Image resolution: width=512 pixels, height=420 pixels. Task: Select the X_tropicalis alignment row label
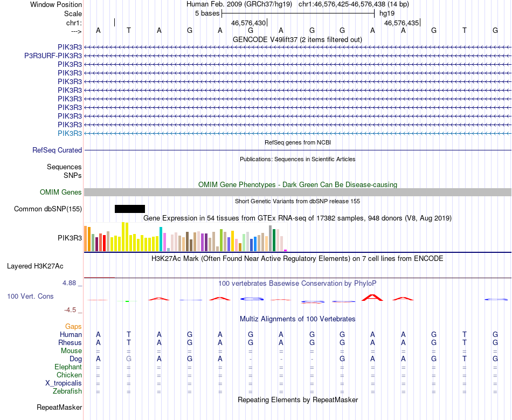64,383
